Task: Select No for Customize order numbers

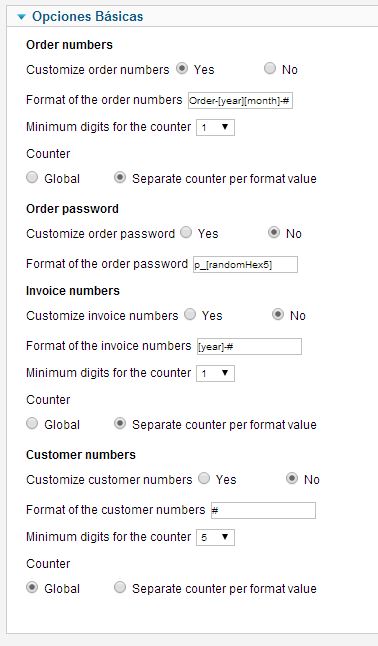Action: point(270,68)
